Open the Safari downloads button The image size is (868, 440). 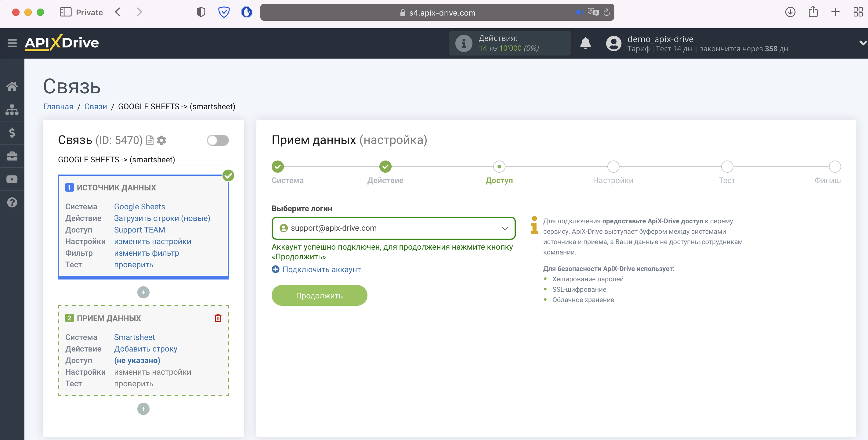pyautogui.click(x=790, y=12)
